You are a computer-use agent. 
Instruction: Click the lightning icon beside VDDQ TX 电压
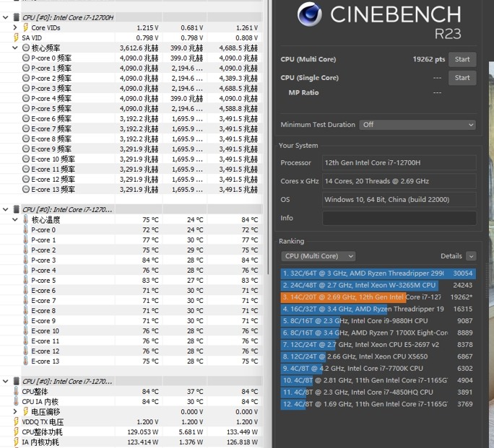[16, 421]
